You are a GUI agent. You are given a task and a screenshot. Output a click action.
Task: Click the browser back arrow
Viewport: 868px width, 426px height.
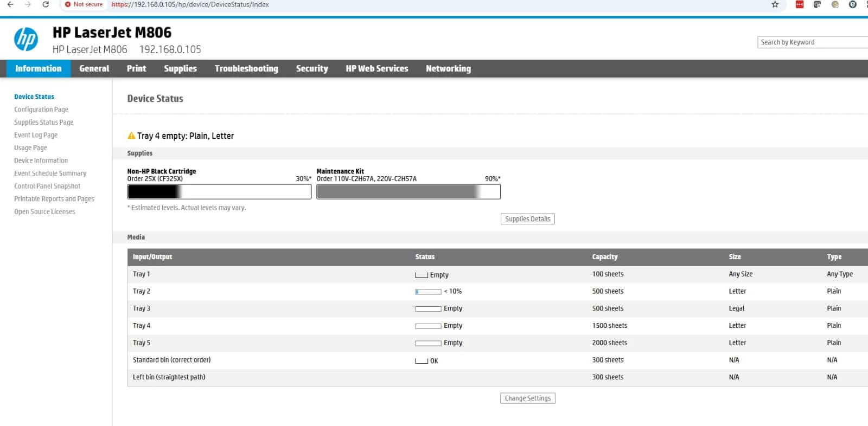coord(10,4)
